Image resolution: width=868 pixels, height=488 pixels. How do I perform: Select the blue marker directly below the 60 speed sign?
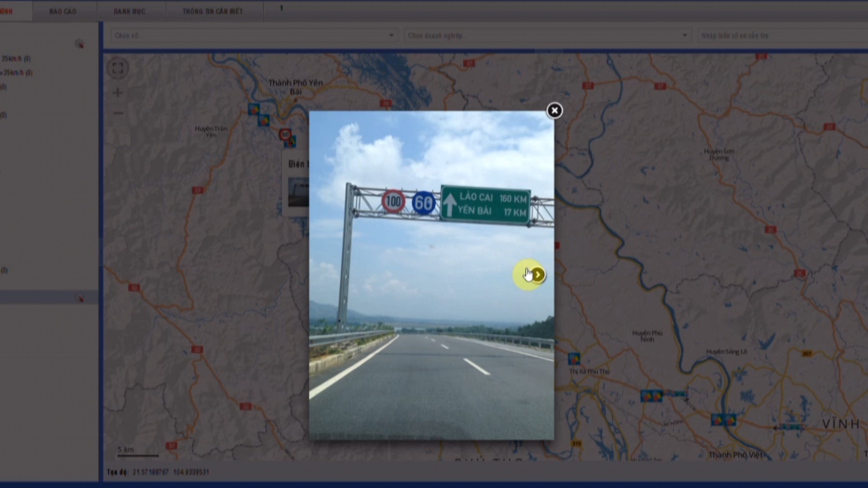290,143
